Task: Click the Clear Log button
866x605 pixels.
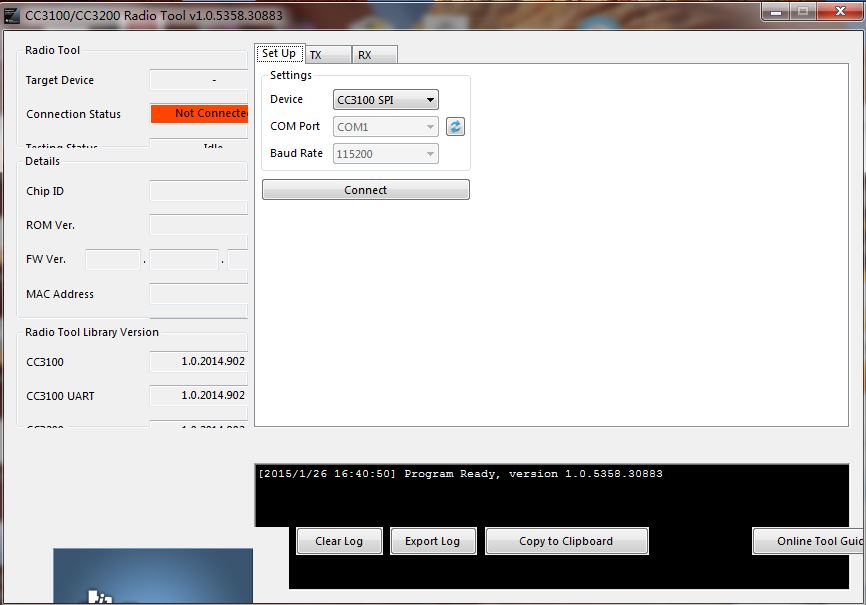Action: pos(339,541)
